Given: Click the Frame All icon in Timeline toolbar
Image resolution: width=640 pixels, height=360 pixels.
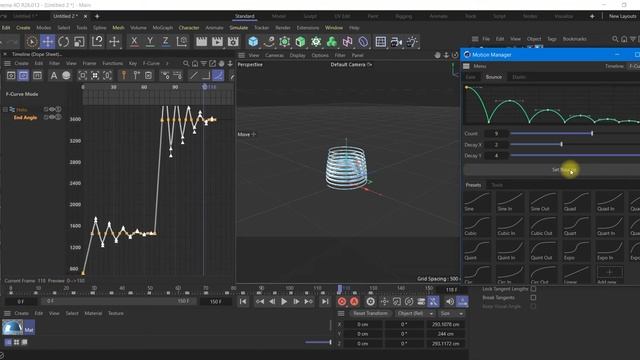Looking at the screenshot, I should pyautogui.click(x=82, y=76).
